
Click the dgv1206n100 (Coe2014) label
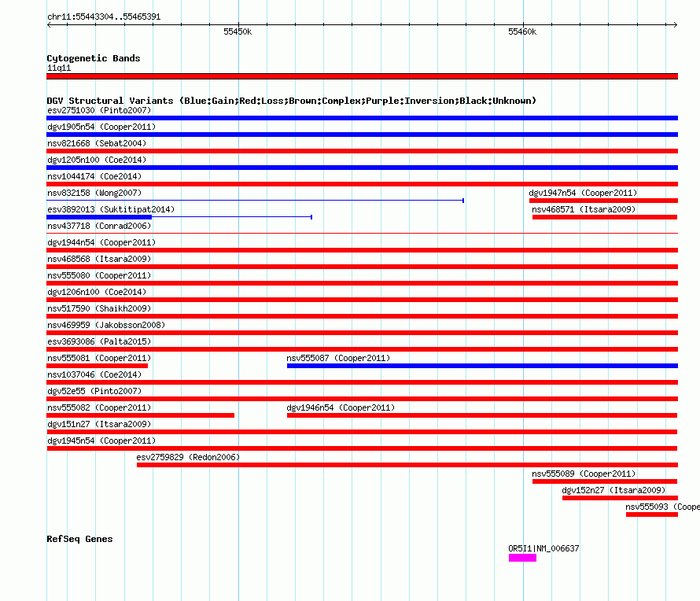(x=97, y=292)
